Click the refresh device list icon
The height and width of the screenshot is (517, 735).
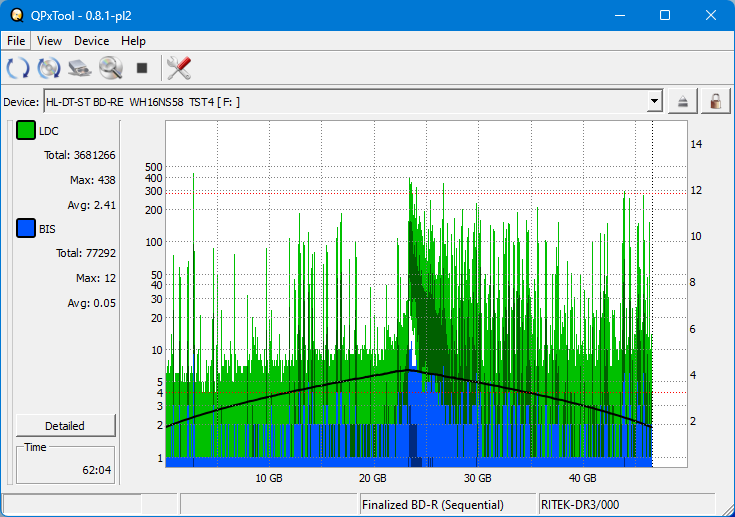point(18,68)
